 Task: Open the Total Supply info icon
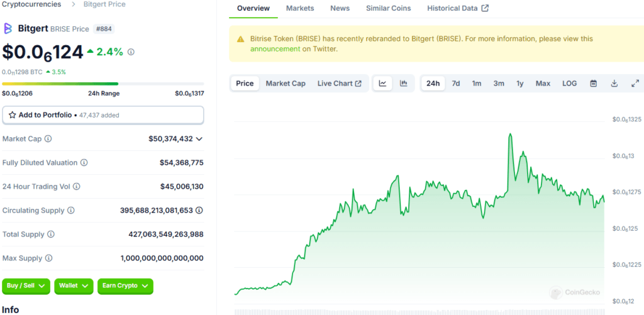(51, 234)
